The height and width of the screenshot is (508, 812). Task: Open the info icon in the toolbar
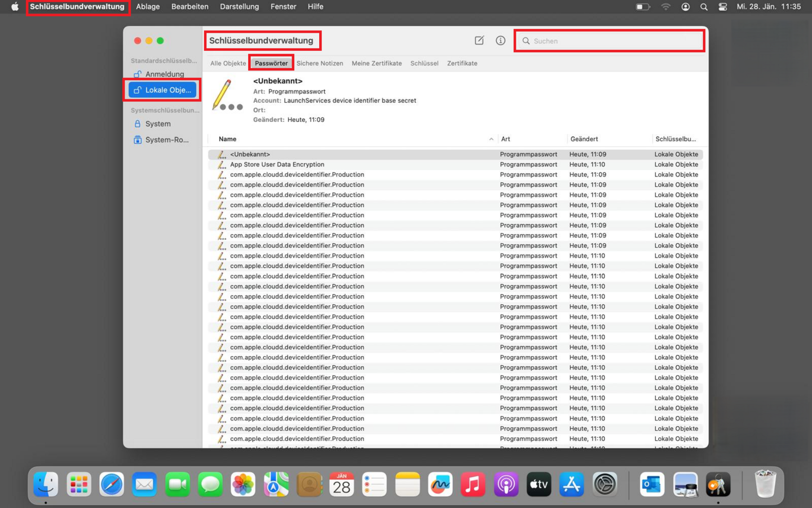(500, 40)
